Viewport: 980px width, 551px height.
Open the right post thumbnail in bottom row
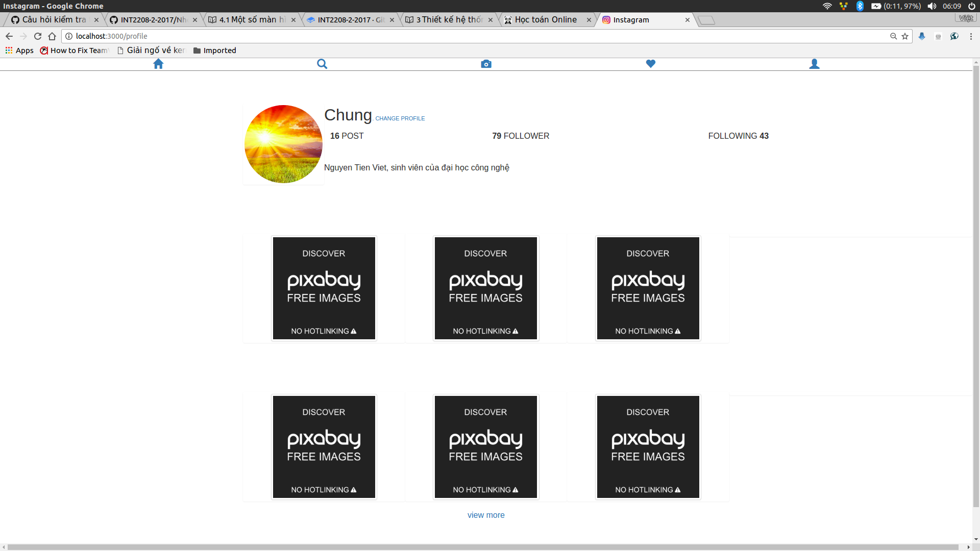click(648, 447)
